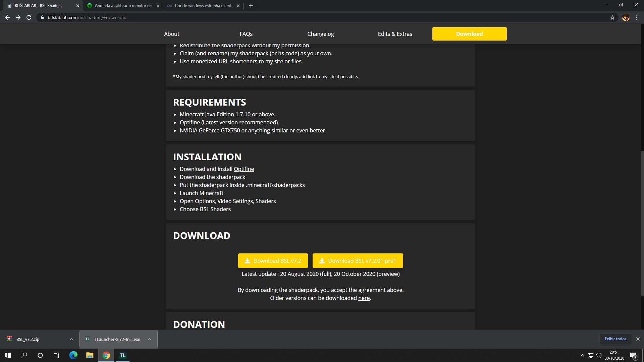Screen dimensions: 644x362
Task: Go forward in browser history
Action: tap(18, 17)
